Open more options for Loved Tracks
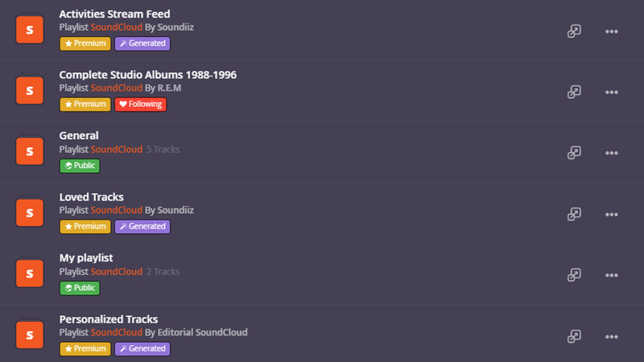 coord(612,215)
